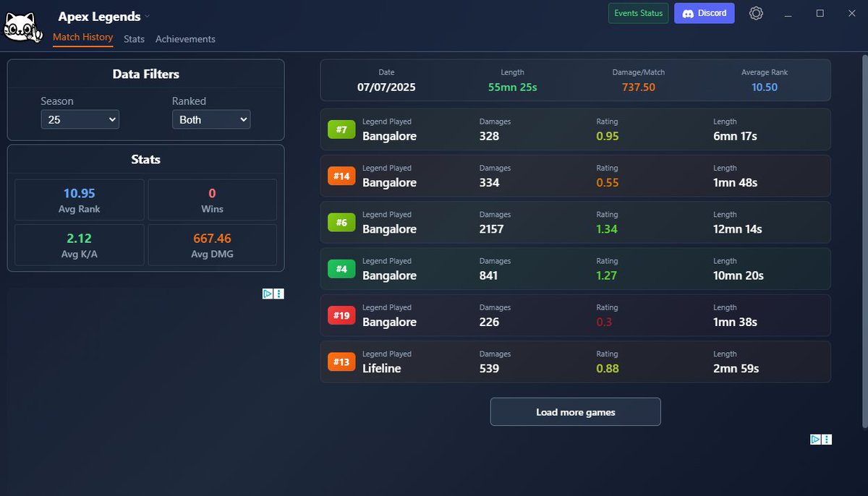Click the rating 1.27

[x=608, y=275]
